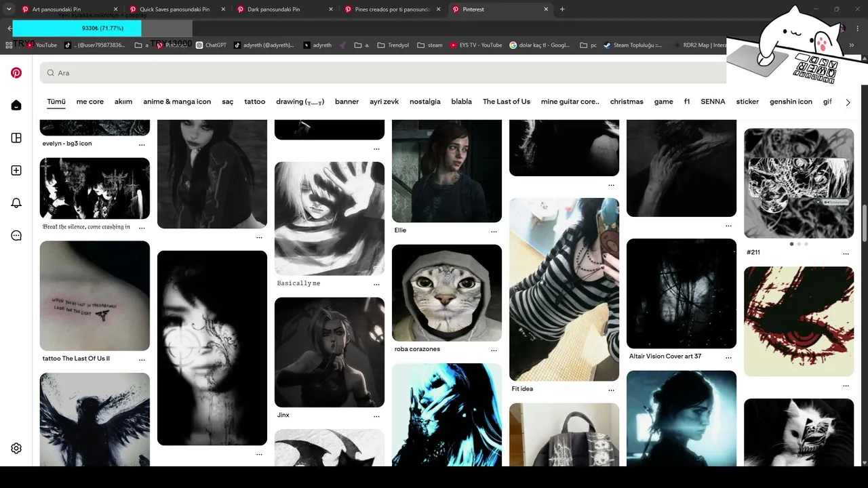Open more options for roba corazones pin
This screenshot has height=488, width=868.
pyautogui.click(x=494, y=350)
